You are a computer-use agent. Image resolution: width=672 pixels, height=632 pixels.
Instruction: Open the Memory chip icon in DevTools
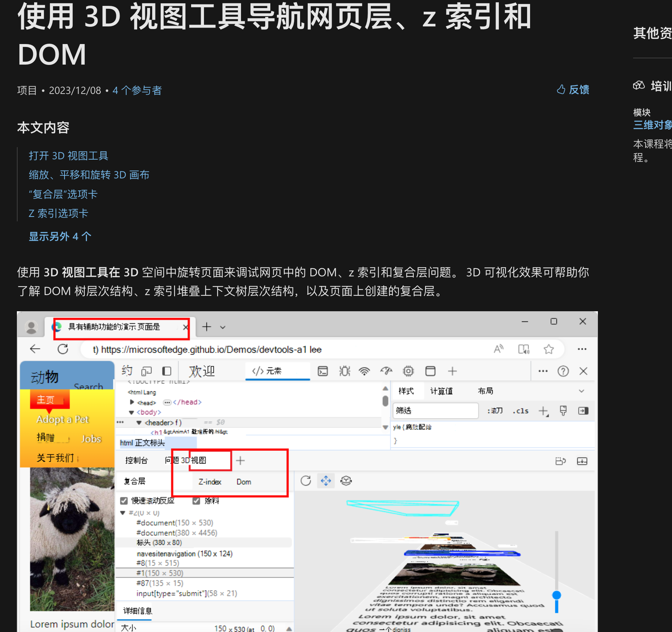tap(408, 371)
